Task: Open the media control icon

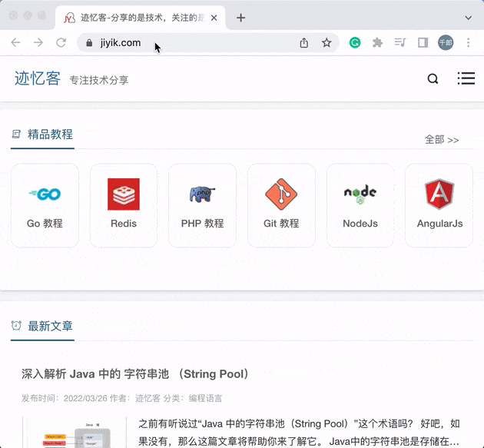Action: 399,42
